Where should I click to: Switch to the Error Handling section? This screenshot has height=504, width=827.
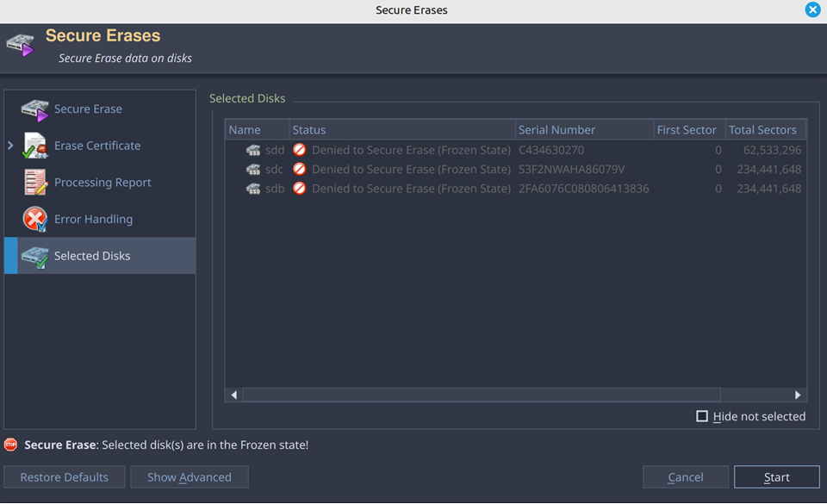pyautogui.click(x=93, y=220)
